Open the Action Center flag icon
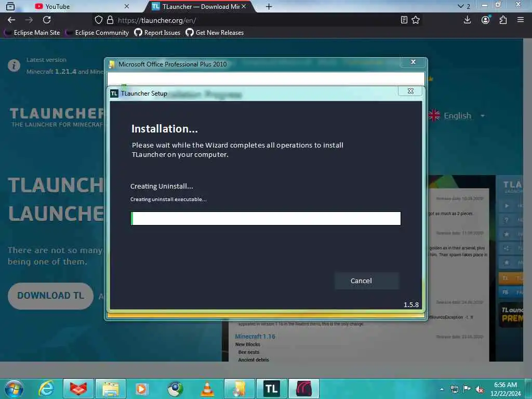Image resolution: width=532 pixels, height=399 pixels. 467,389
